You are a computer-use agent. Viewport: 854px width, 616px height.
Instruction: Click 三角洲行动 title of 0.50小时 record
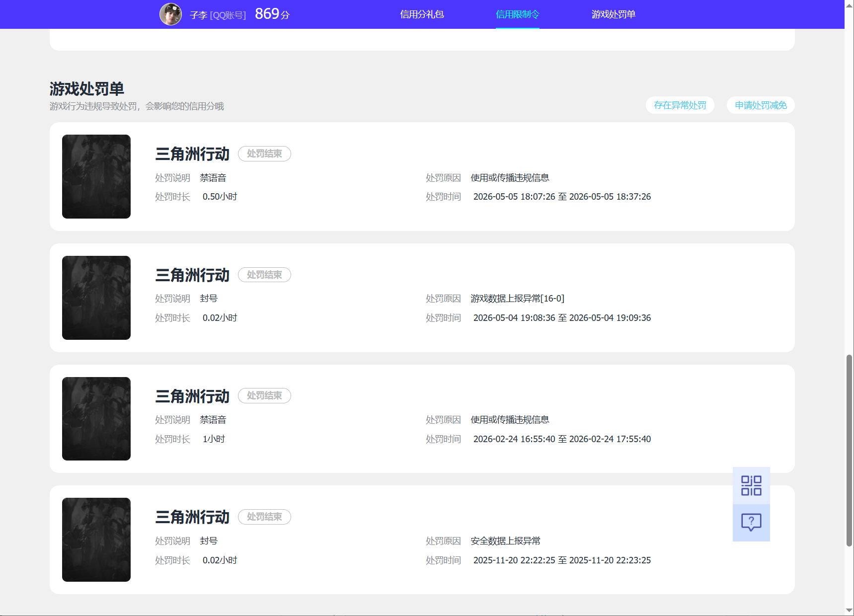click(x=192, y=154)
